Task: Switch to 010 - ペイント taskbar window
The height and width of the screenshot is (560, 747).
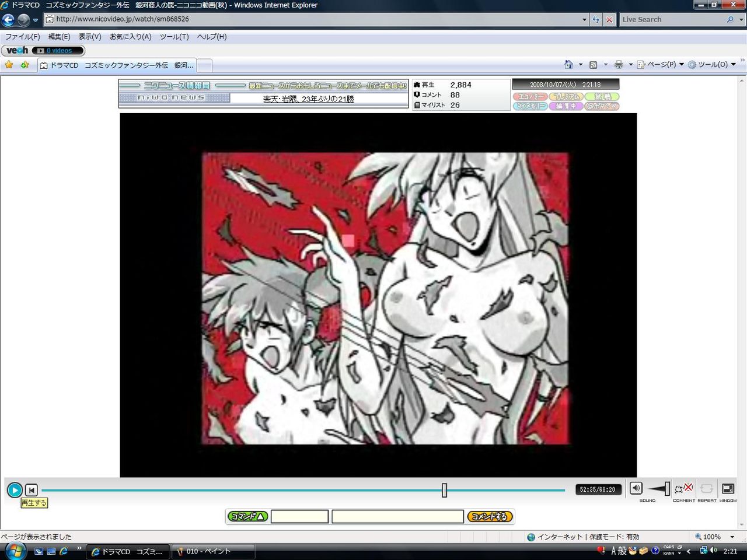Action: pos(213,551)
